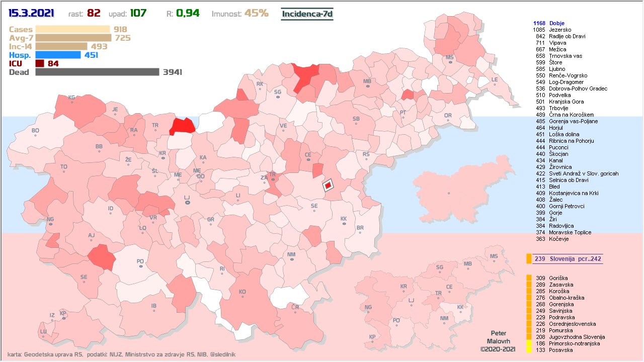Image resolution: width=644 pixels, height=362 pixels.
Task: Open the Slovenia pcr..242 link
Action: (x=568, y=259)
